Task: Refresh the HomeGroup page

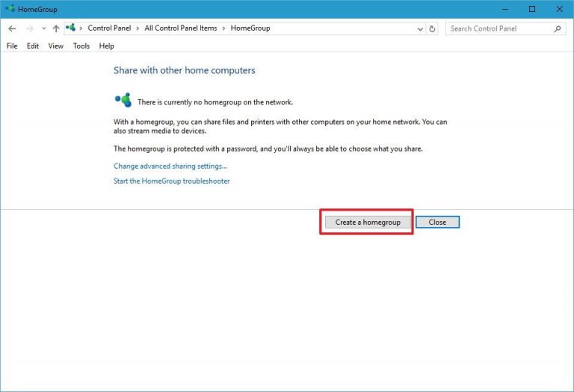Action: click(432, 28)
